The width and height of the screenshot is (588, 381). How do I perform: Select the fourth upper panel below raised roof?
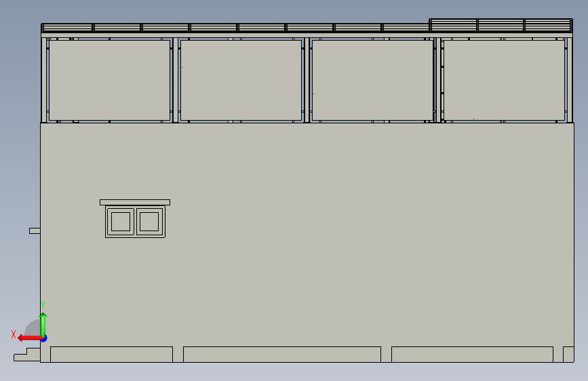[x=504, y=80]
